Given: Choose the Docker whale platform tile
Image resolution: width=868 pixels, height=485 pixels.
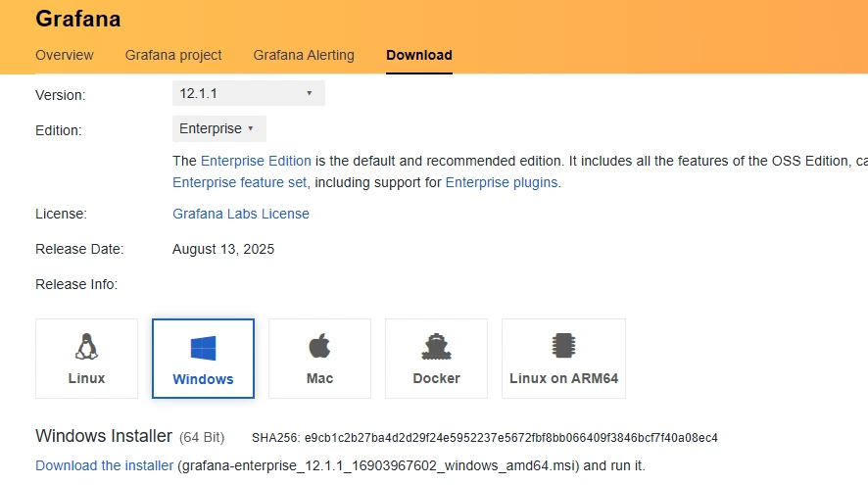Looking at the screenshot, I should coord(436,359).
